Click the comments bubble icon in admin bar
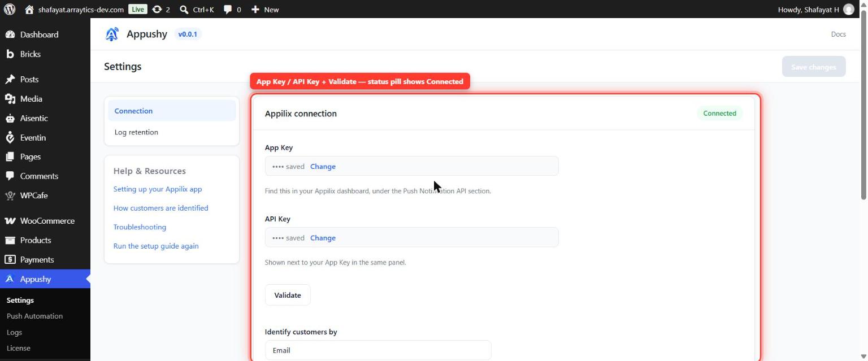Image resolution: width=868 pixels, height=361 pixels. (228, 10)
